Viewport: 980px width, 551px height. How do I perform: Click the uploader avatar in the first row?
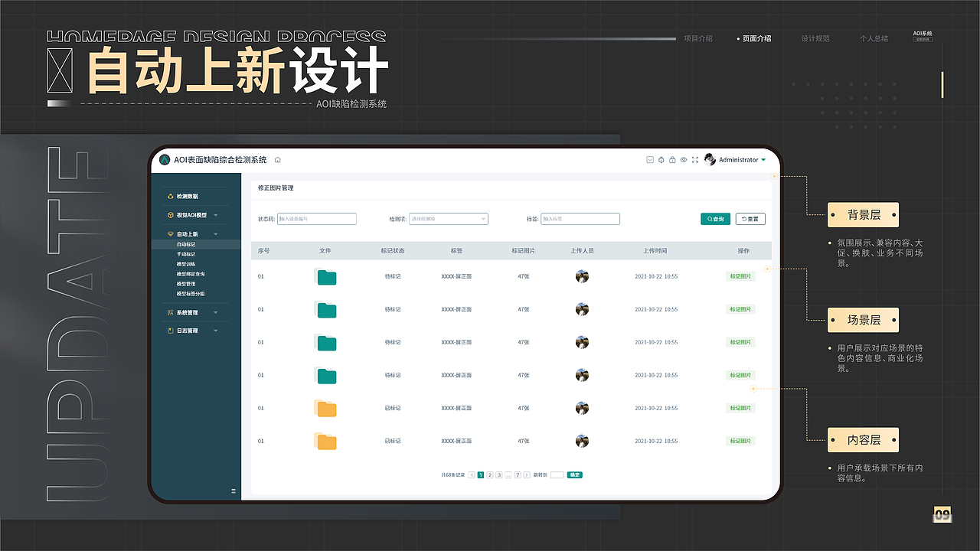pos(582,276)
